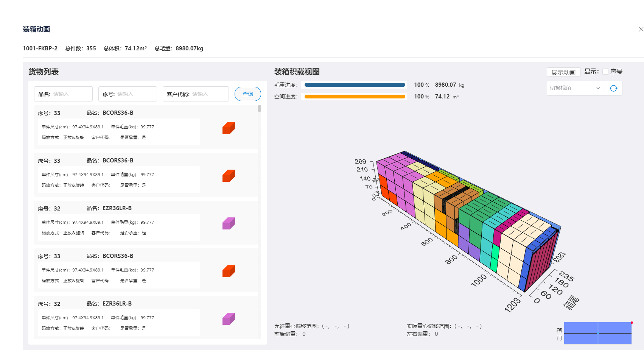Click the 8980.07 kg weight value
This screenshot has height=351, width=644.
(450, 85)
